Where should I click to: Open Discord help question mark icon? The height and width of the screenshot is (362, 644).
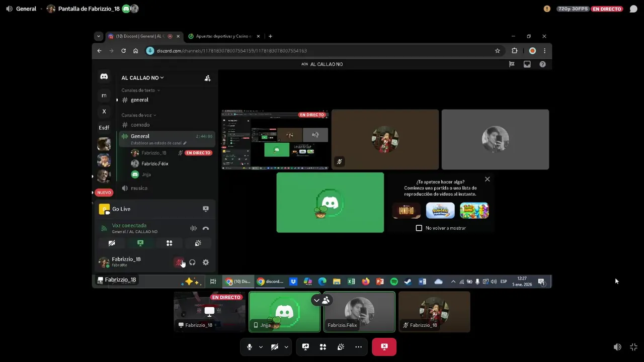(x=542, y=64)
